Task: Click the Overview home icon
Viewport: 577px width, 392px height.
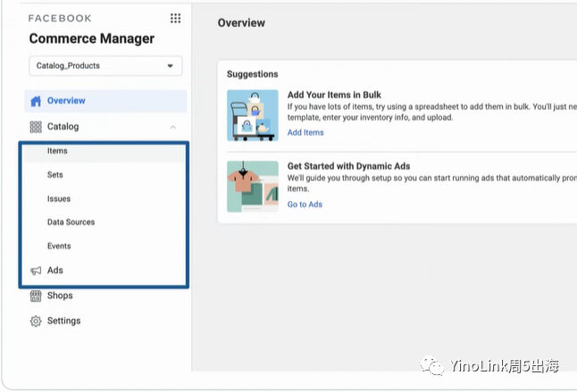Action: [x=36, y=101]
